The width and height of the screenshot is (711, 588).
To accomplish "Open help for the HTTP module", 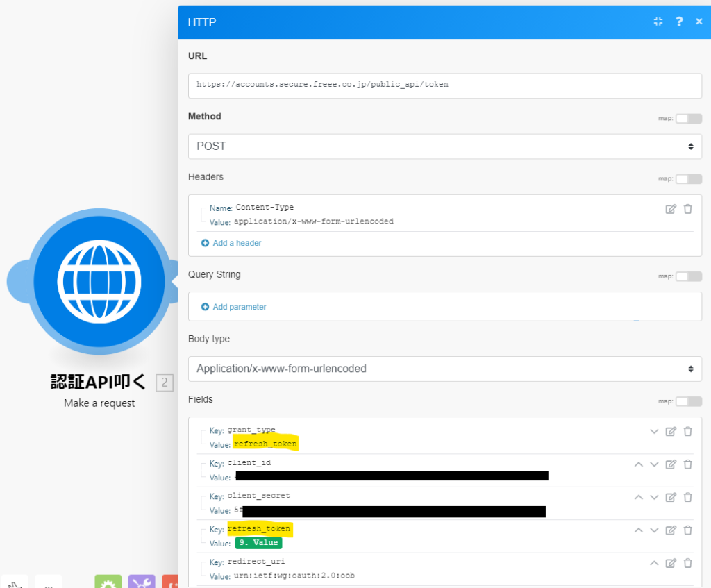I will 679,22.
